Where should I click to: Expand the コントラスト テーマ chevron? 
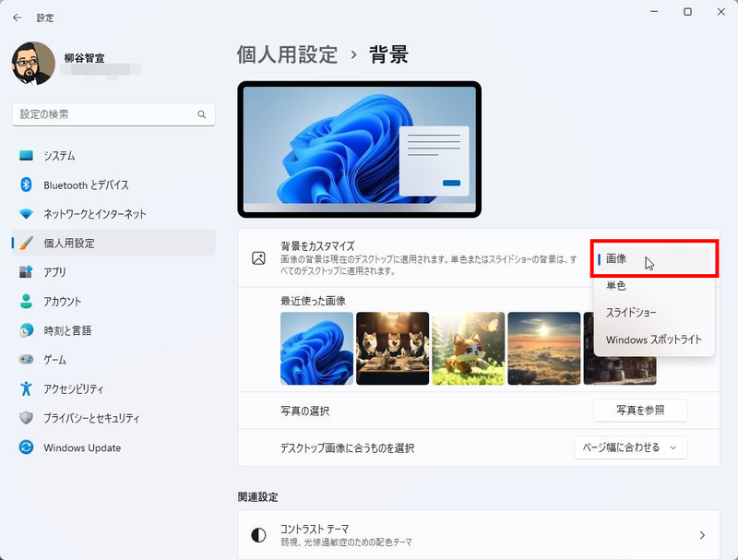[702, 535]
